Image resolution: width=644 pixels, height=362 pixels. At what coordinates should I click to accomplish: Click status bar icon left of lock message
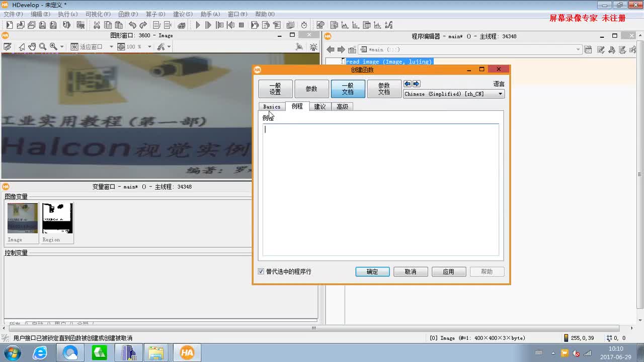click(x=6, y=338)
